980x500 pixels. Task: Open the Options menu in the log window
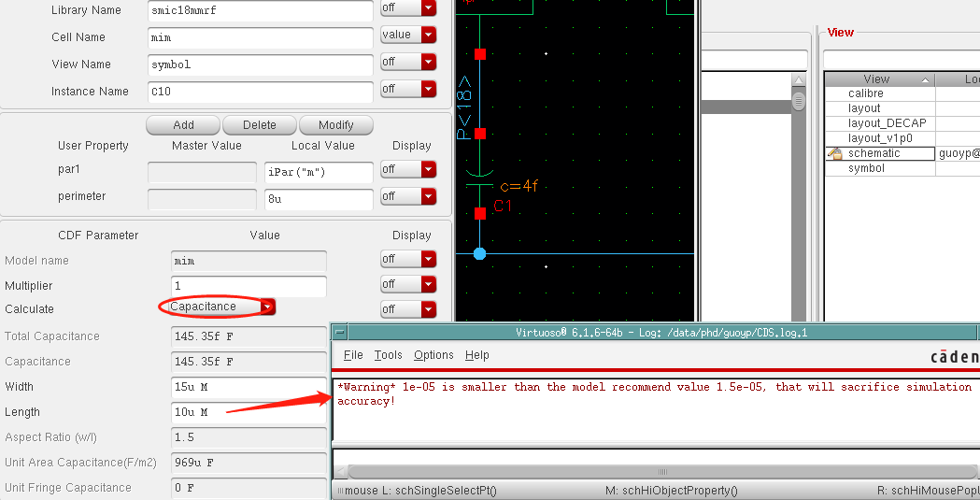[433, 355]
